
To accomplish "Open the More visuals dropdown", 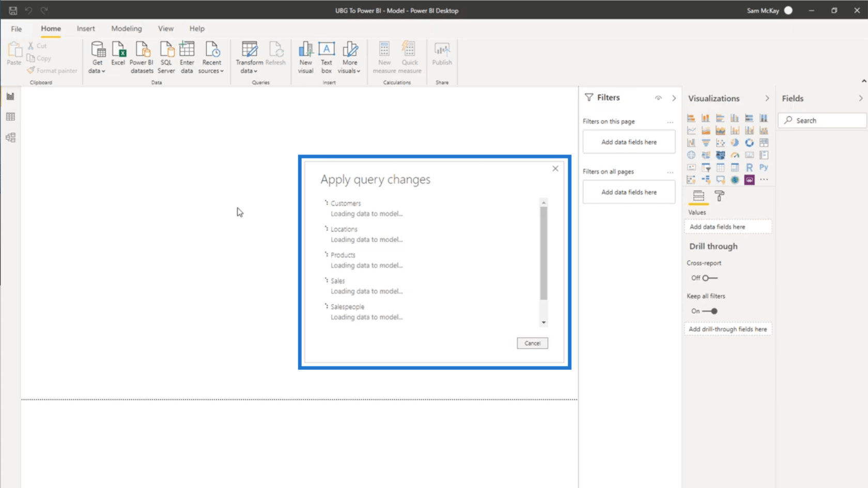I will click(350, 57).
